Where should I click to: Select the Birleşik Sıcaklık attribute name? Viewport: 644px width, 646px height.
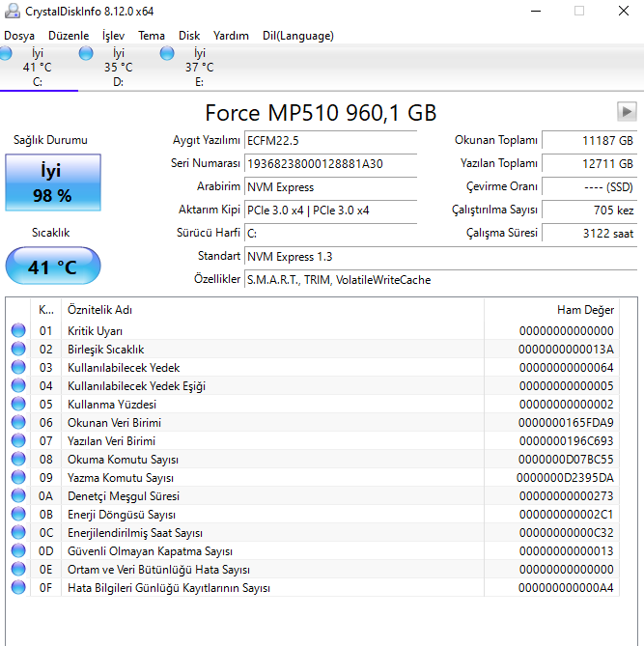105,350
